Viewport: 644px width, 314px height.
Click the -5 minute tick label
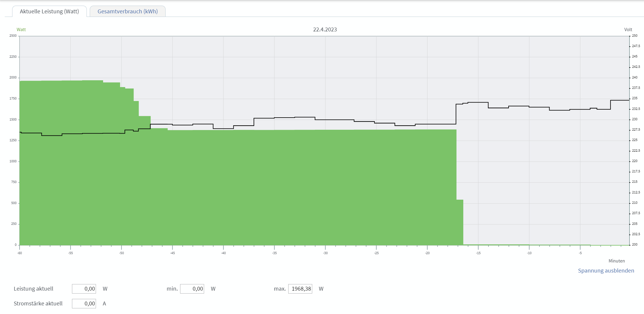580,253
